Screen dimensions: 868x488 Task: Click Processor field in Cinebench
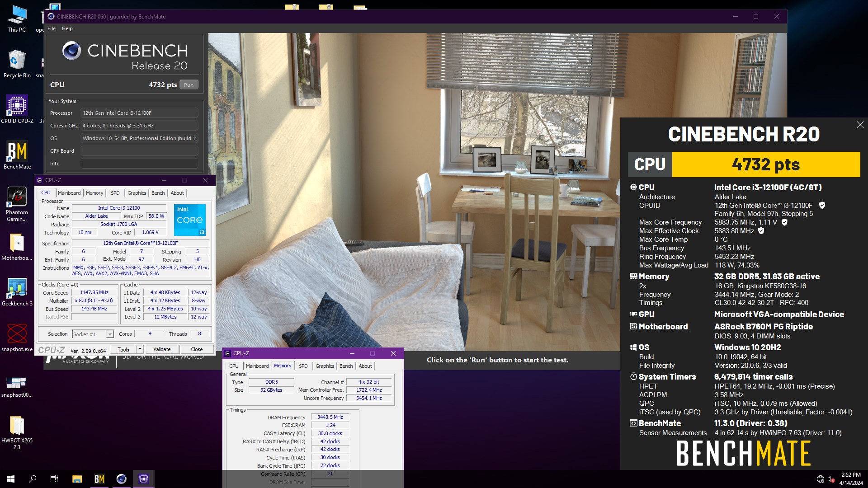pyautogui.click(x=139, y=113)
